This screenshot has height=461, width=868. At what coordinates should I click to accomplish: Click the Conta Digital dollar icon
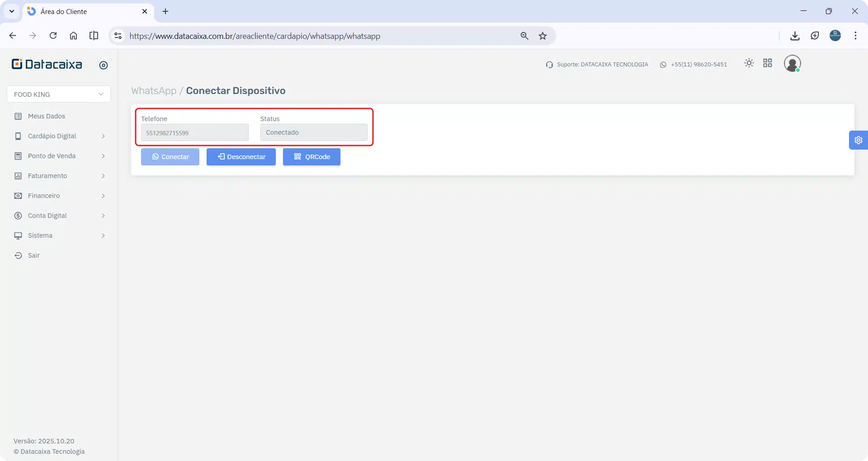pyautogui.click(x=18, y=216)
